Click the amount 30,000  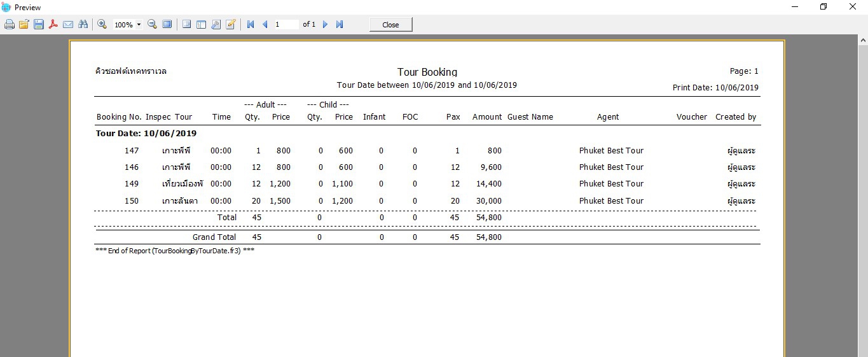coord(488,201)
